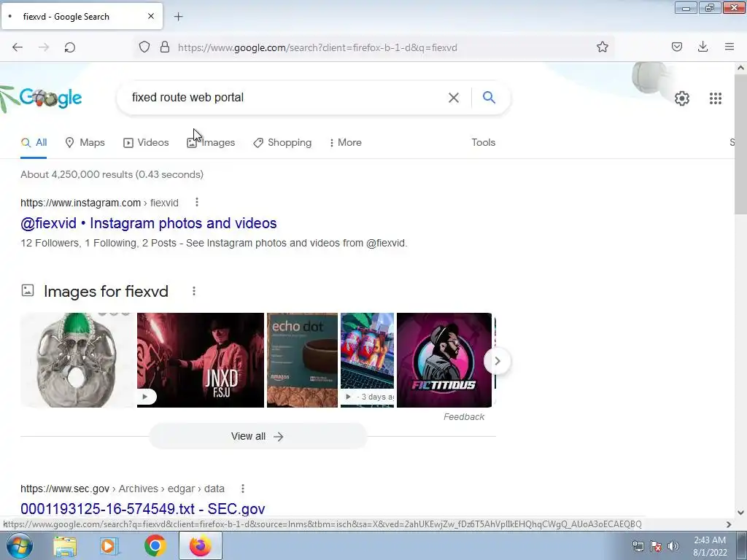
Task: Switch to Videos results
Action: (146, 142)
